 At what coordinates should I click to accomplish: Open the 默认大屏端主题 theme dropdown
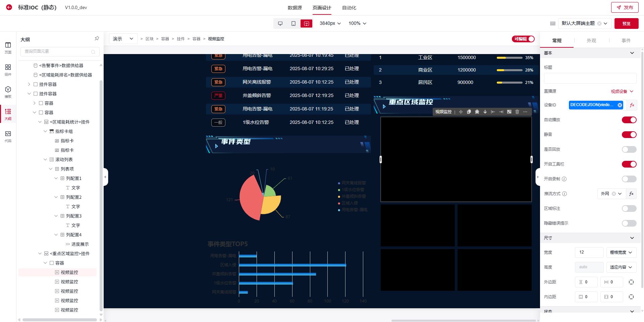tap(584, 24)
